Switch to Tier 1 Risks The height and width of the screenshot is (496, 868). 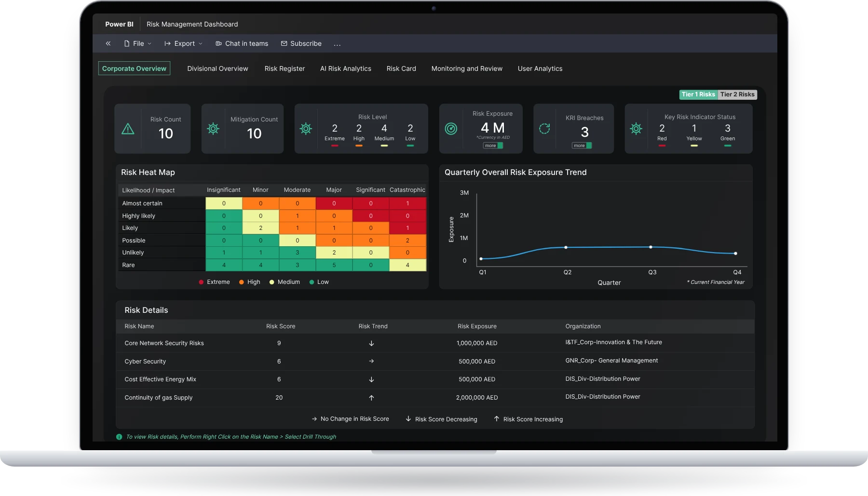[698, 94]
